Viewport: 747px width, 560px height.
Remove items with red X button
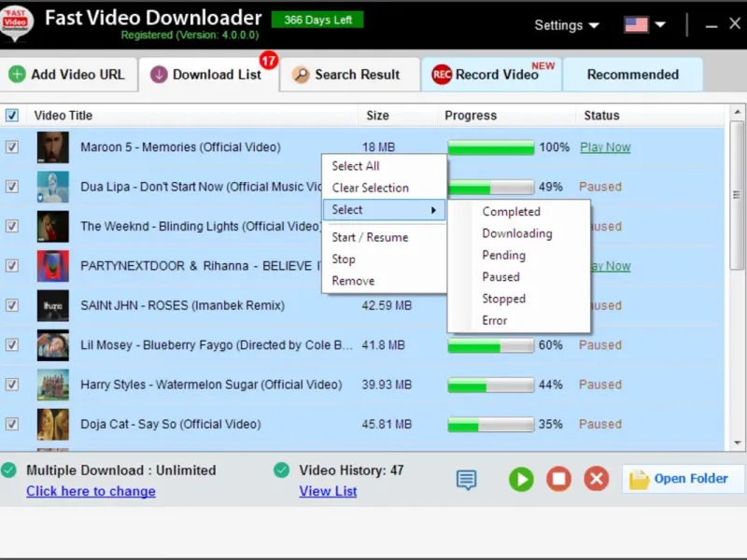click(x=597, y=479)
